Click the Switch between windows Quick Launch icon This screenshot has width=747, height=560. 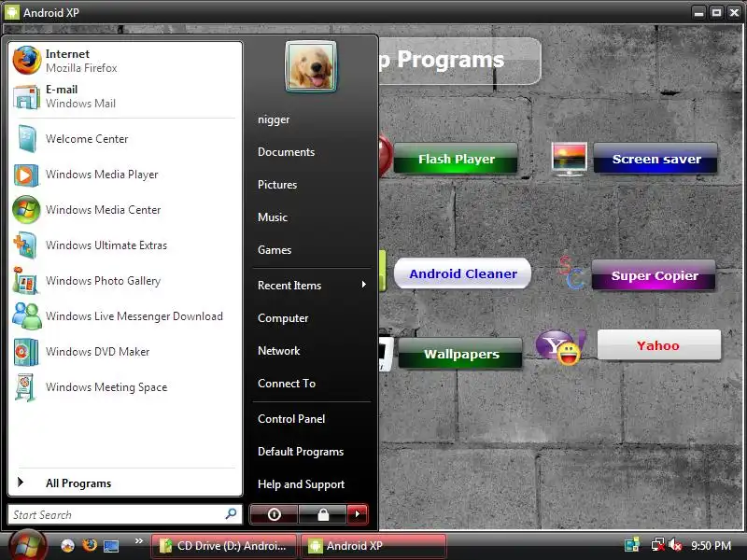point(111,546)
